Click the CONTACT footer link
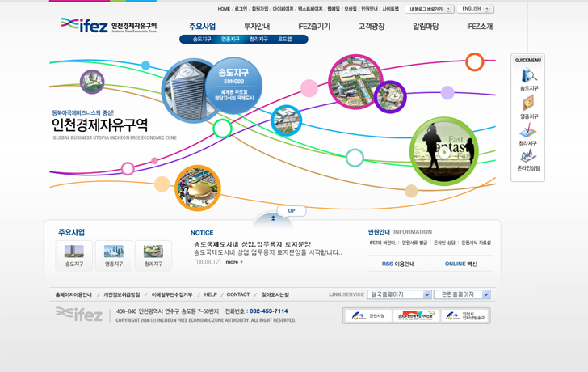 [238, 294]
